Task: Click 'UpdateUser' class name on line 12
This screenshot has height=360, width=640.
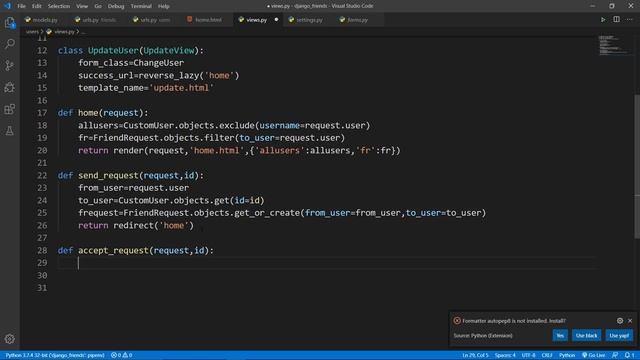Action: [113, 50]
